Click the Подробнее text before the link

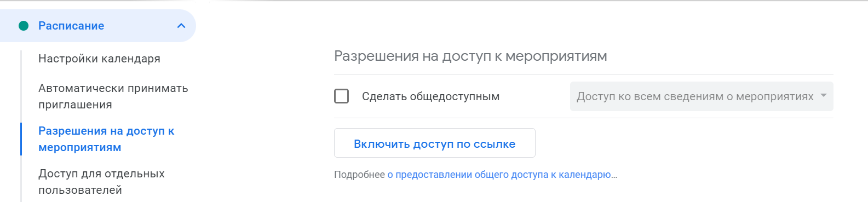pyautogui.click(x=359, y=175)
